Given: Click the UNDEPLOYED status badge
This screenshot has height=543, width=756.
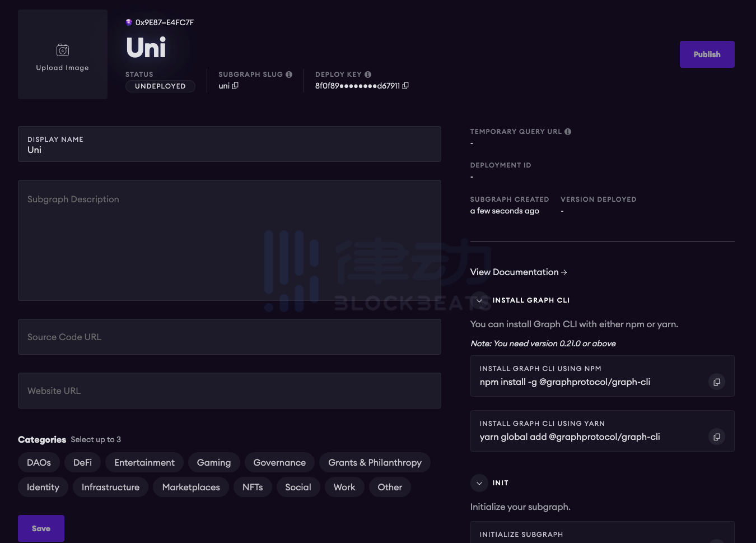Looking at the screenshot, I should [x=160, y=86].
